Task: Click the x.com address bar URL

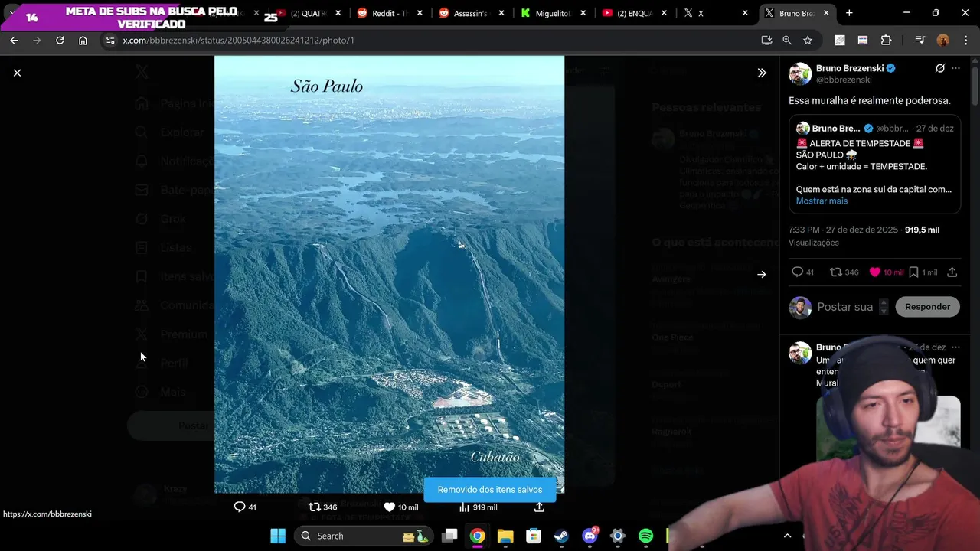Action: tap(238, 40)
